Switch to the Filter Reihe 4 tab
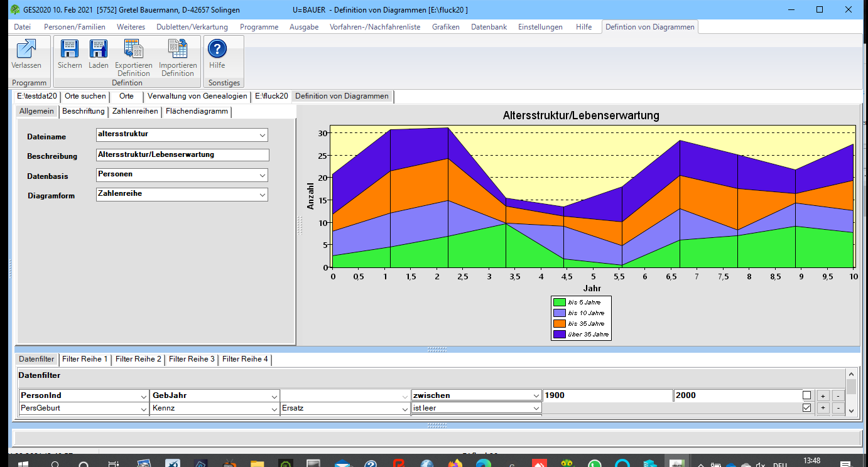The height and width of the screenshot is (467, 868). click(245, 360)
